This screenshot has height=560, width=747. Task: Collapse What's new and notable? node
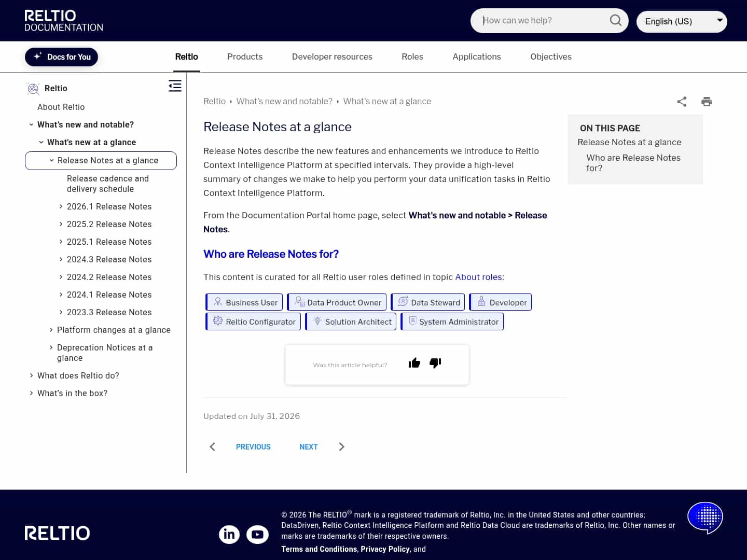(x=32, y=124)
